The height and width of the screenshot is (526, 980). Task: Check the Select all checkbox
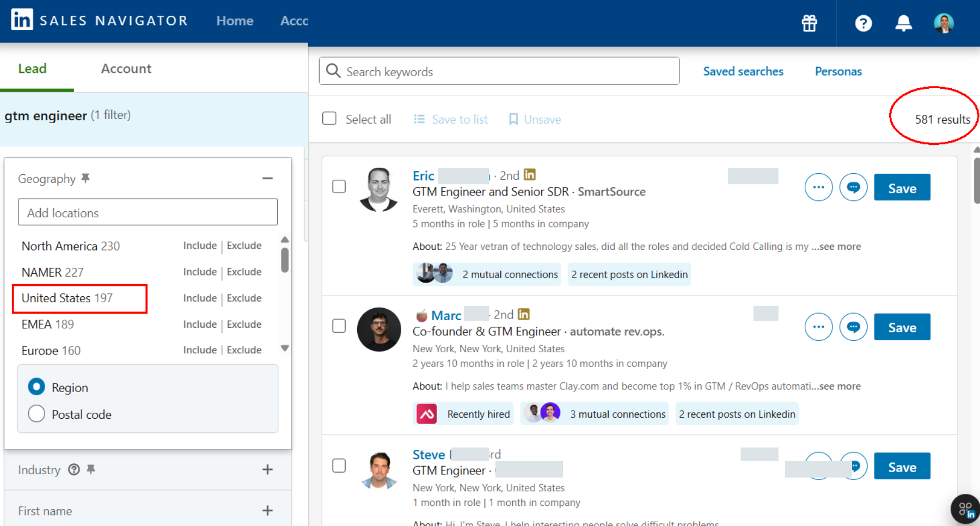click(x=329, y=119)
